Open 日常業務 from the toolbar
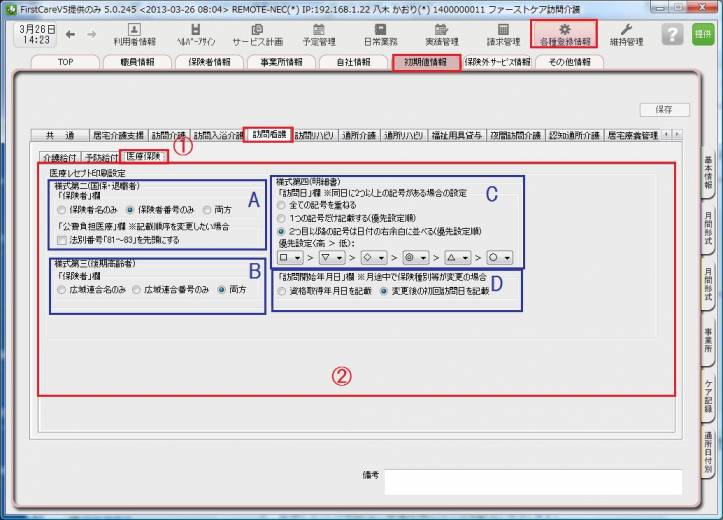This screenshot has width=723, height=520. click(x=382, y=35)
